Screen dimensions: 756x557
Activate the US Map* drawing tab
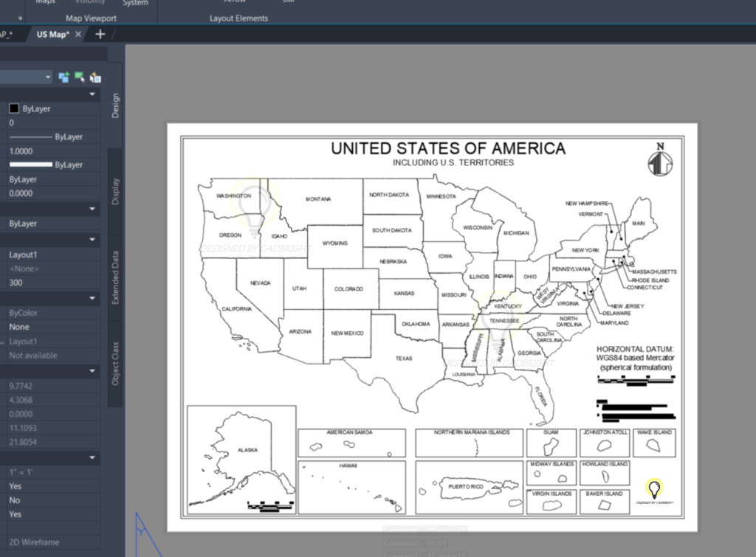53,34
